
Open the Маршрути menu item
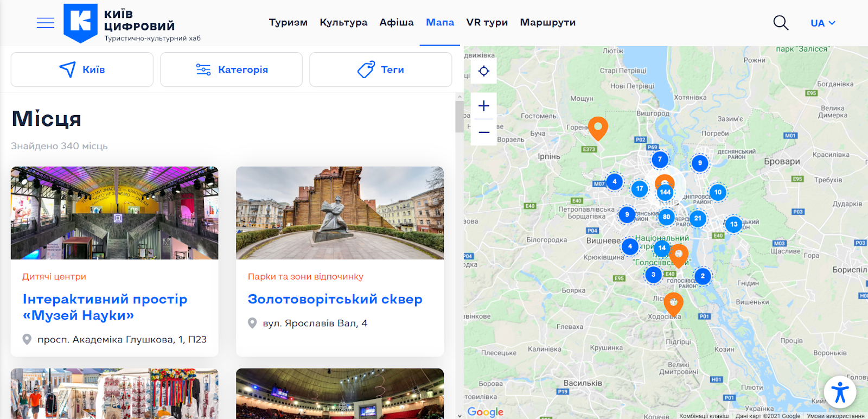[x=548, y=22]
